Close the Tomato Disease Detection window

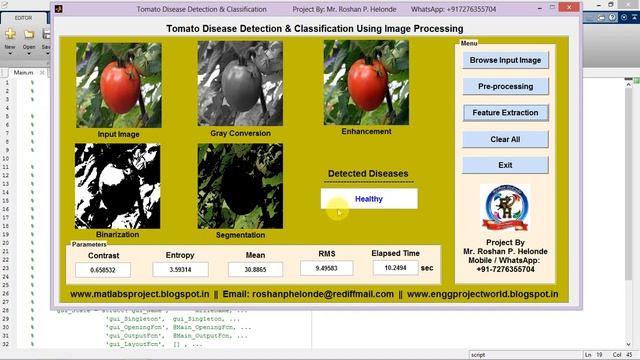click(x=569, y=7)
